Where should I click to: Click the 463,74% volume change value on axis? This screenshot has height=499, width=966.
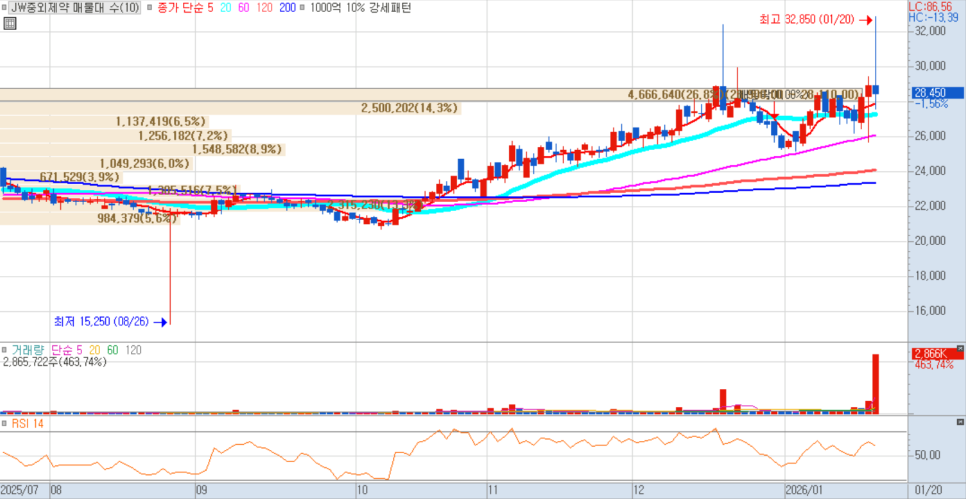932,365
